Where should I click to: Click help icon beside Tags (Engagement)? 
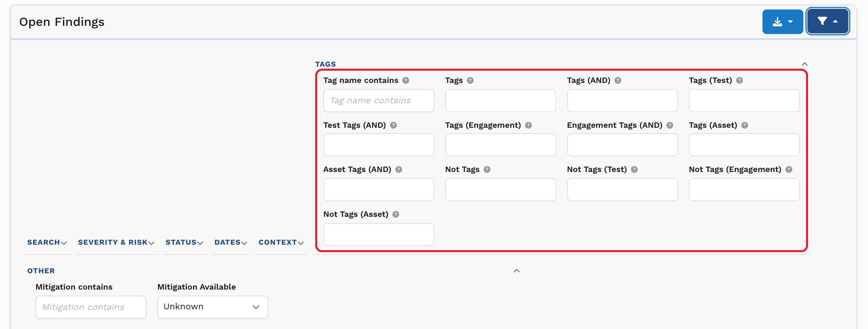pos(528,125)
